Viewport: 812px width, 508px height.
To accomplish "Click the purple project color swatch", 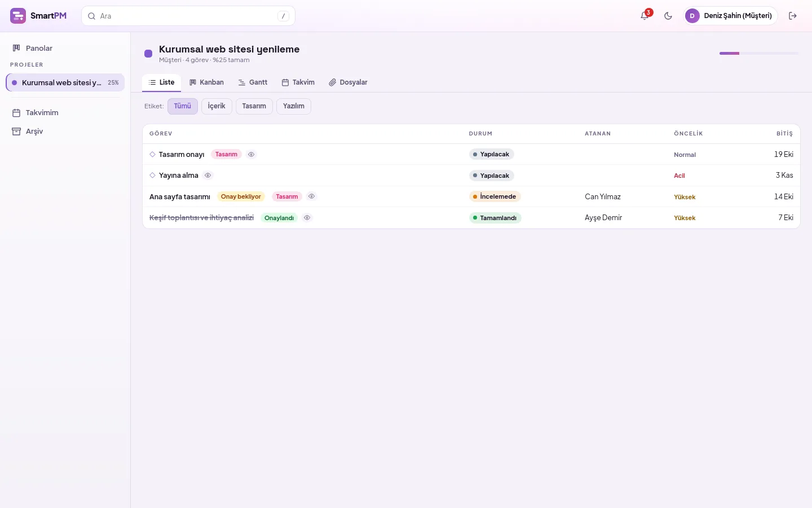I will [148, 54].
